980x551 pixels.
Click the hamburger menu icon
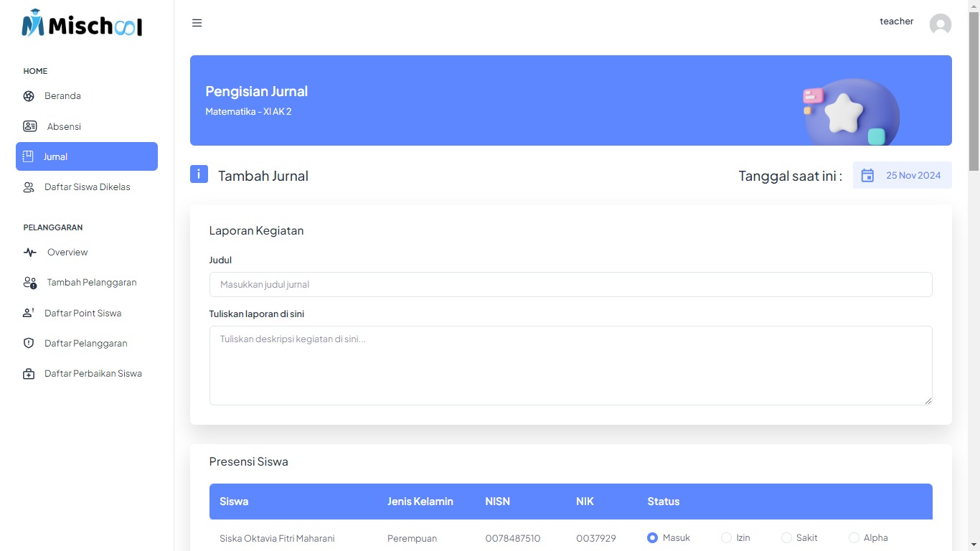pyautogui.click(x=197, y=23)
